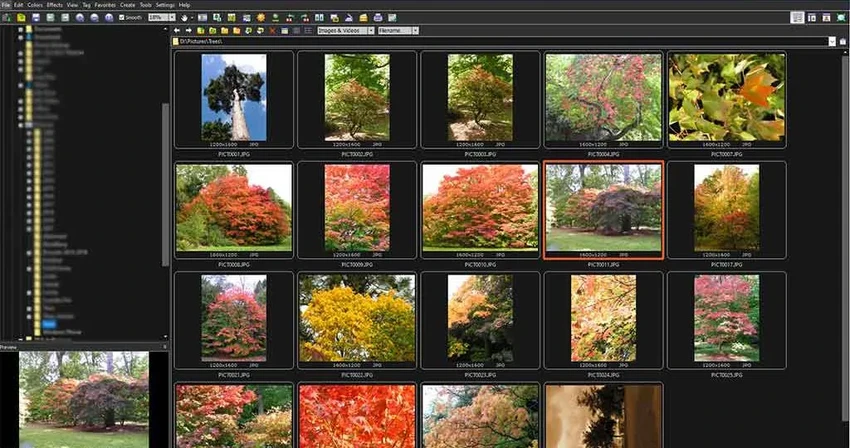The width and height of the screenshot is (850, 448).
Task: Select the highlighted browser view layout icon
Action: click(797, 17)
